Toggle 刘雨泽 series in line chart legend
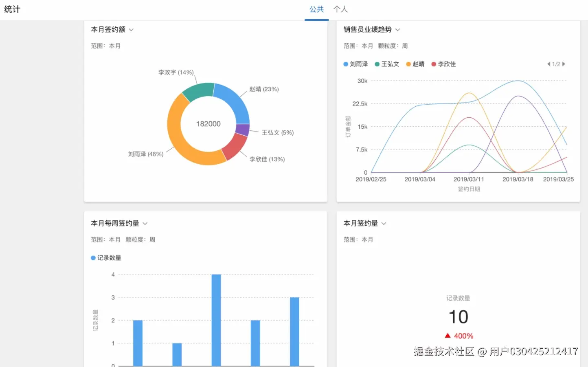Viewport: 588px width, 367px height. (355, 64)
